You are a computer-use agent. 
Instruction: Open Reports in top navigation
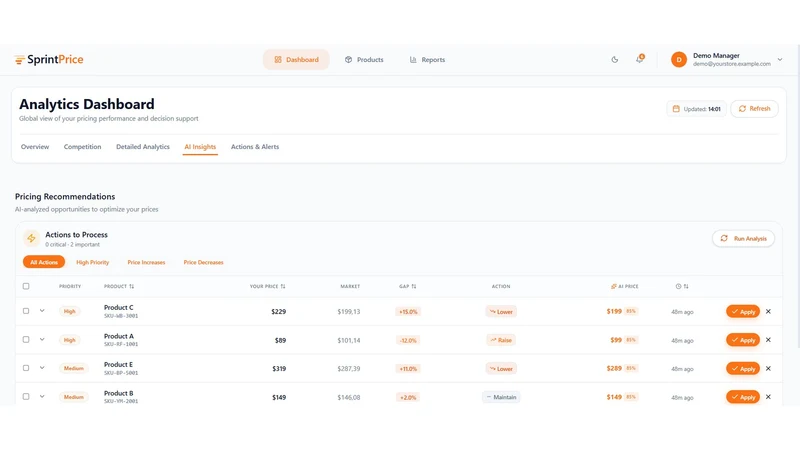[x=428, y=60]
